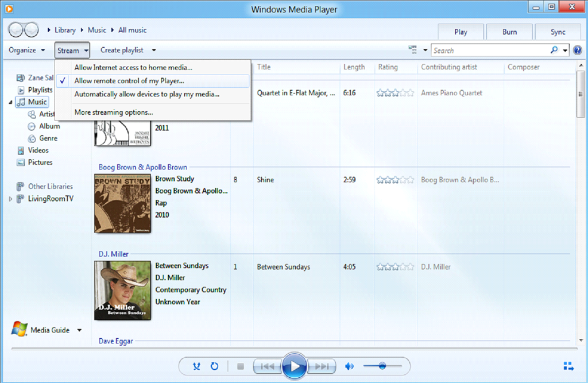Open the View options icon
588x383 pixels.
412,50
